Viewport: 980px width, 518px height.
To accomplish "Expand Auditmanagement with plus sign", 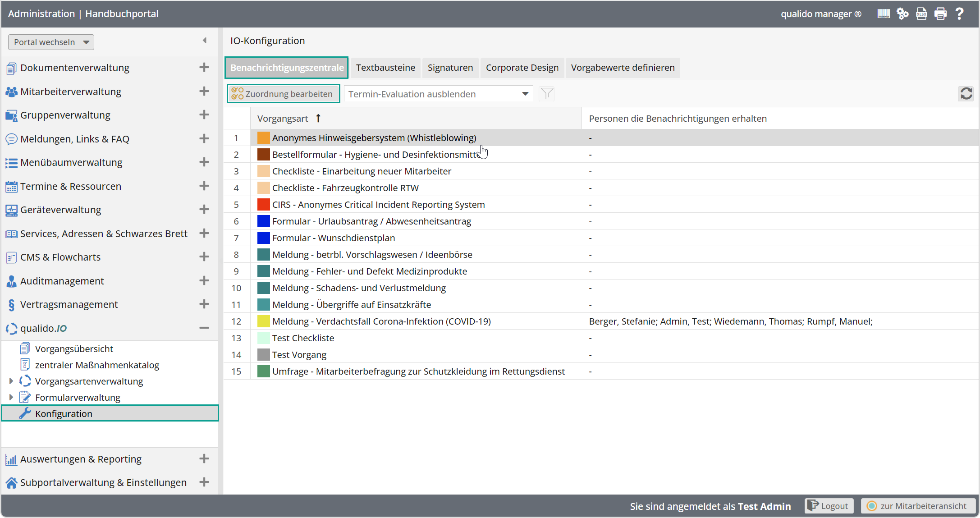I will [x=204, y=281].
